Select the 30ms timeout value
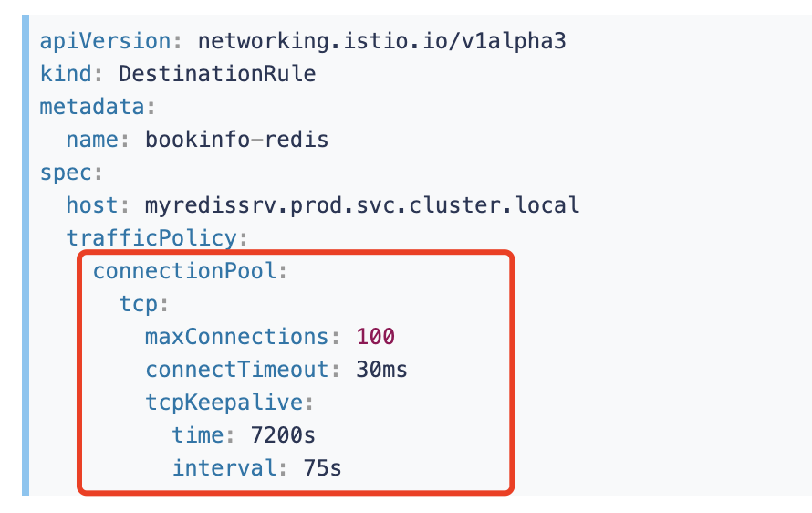Image resolution: width=812 pixels, height=513 pixels. pos(381,370)
